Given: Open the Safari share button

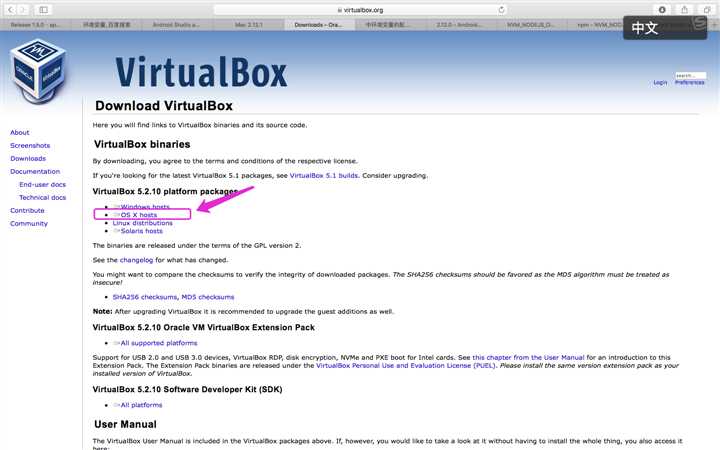Looking at the screenshot, I should pos(685,10).
